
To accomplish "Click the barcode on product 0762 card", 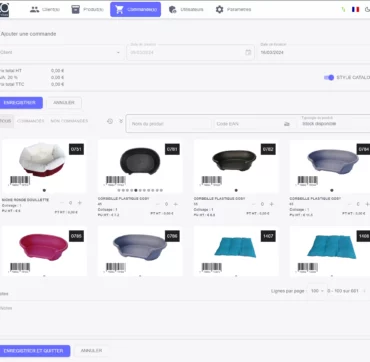I will 212,181.
